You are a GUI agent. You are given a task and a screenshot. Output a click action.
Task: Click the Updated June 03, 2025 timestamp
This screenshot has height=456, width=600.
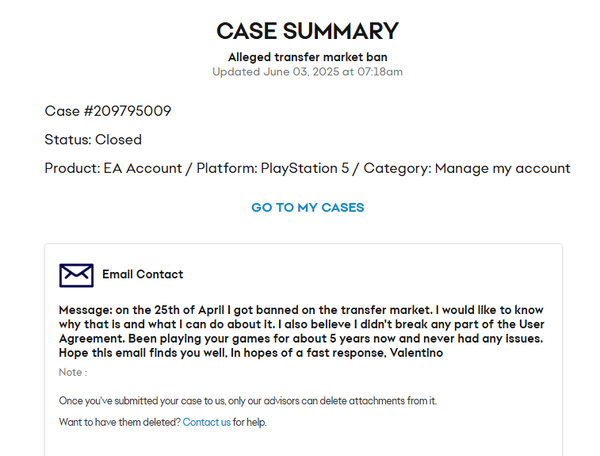click(307, 72)
